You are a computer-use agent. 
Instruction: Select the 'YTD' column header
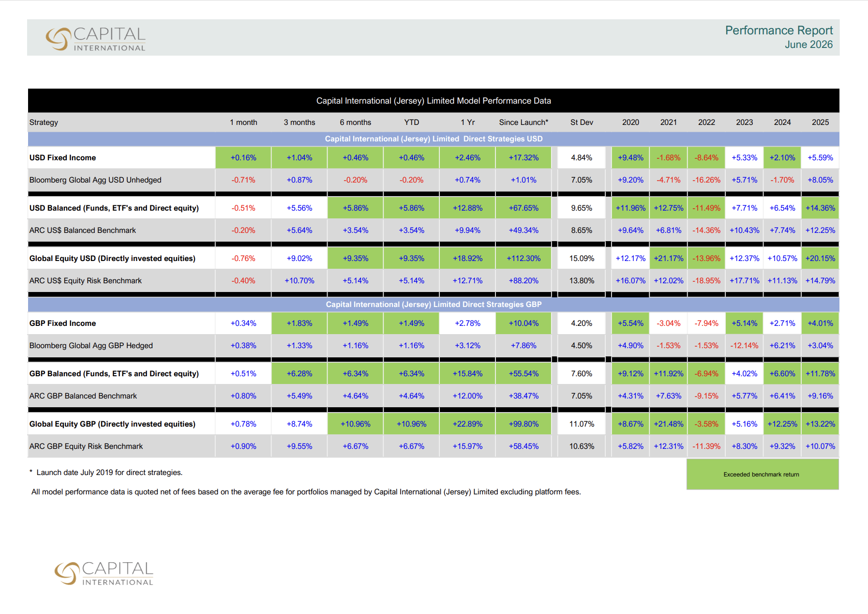tap(412, 123)
